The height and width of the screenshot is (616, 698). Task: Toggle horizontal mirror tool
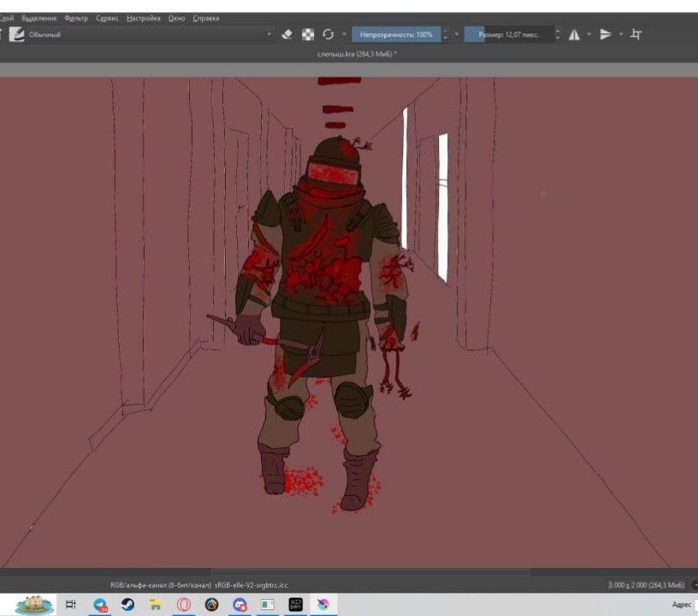pos(574,34)
